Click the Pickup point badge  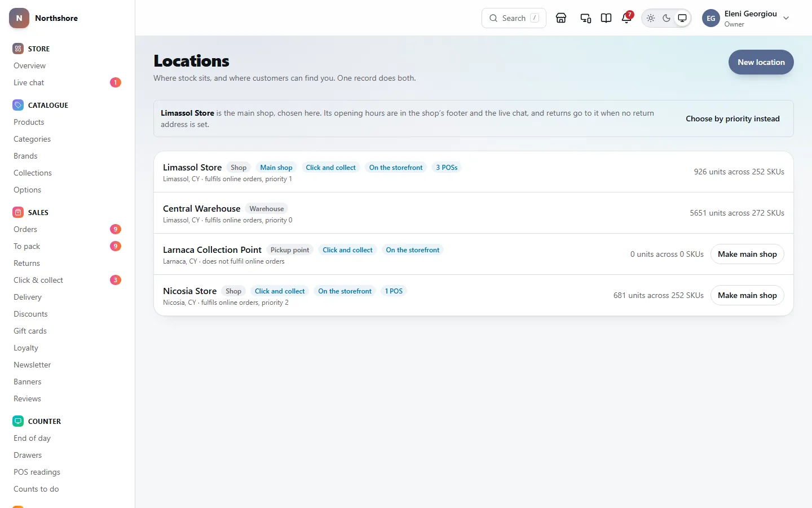tap(290, 250)
